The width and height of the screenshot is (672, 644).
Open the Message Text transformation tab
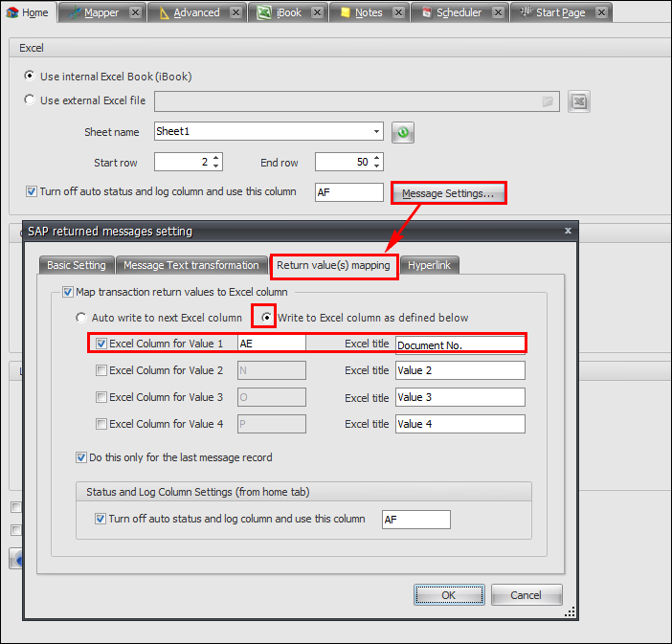(191, 265)
